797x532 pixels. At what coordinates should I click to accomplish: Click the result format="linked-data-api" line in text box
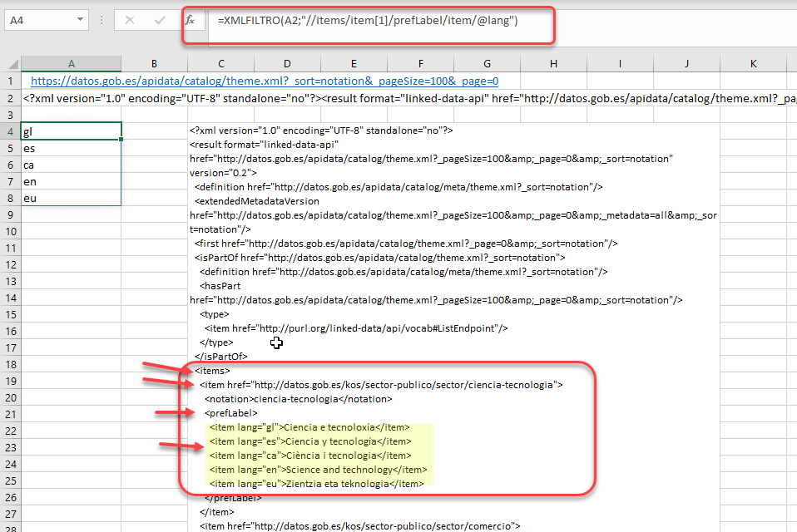[x=265, y=145]
